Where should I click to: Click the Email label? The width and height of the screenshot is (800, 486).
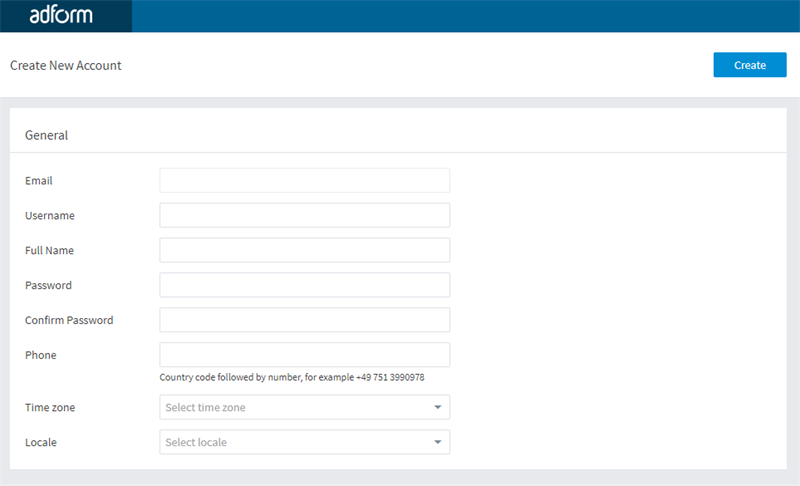39,181
